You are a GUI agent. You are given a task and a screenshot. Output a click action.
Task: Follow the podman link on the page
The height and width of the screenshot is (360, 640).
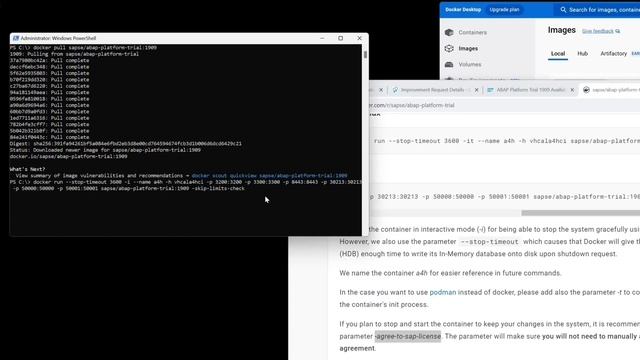[x=442, y=292]
